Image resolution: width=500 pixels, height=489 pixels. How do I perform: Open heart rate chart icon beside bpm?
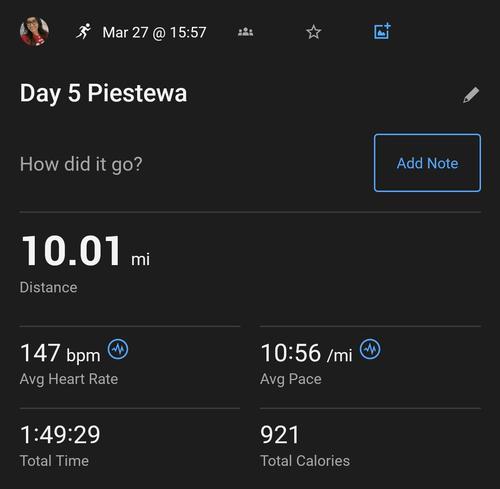tap(118, 349)
